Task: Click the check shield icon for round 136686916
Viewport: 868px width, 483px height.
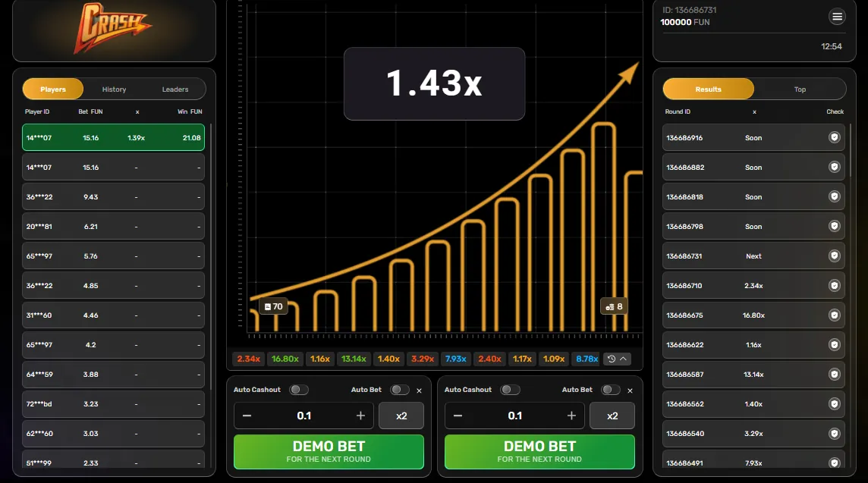Action: pyautogui.click(x=835, y=138)
